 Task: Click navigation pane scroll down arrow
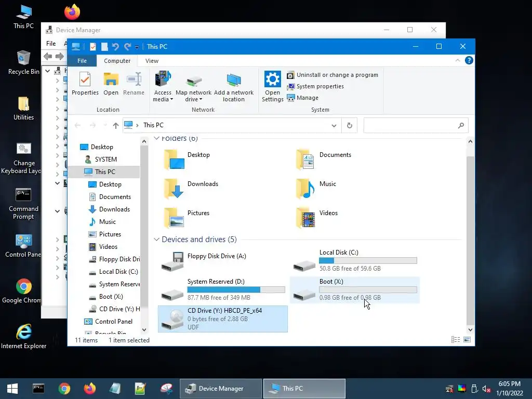[x=144, y=330]
